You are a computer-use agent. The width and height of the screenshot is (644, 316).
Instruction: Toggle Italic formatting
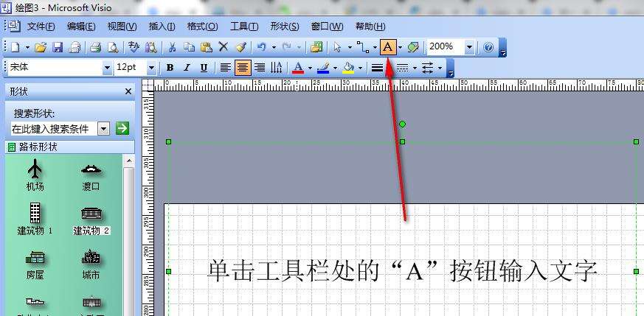tap(187, 68)
